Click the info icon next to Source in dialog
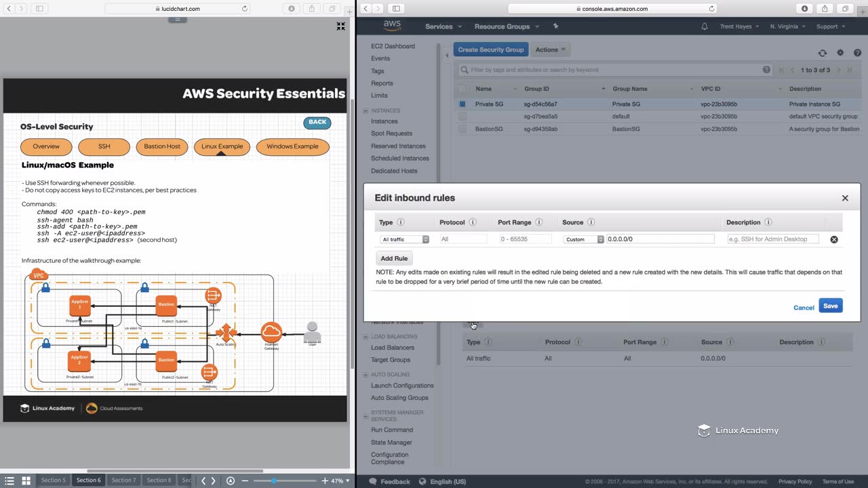The height and width of the screenshot is (488, 868). click(591, 222)
